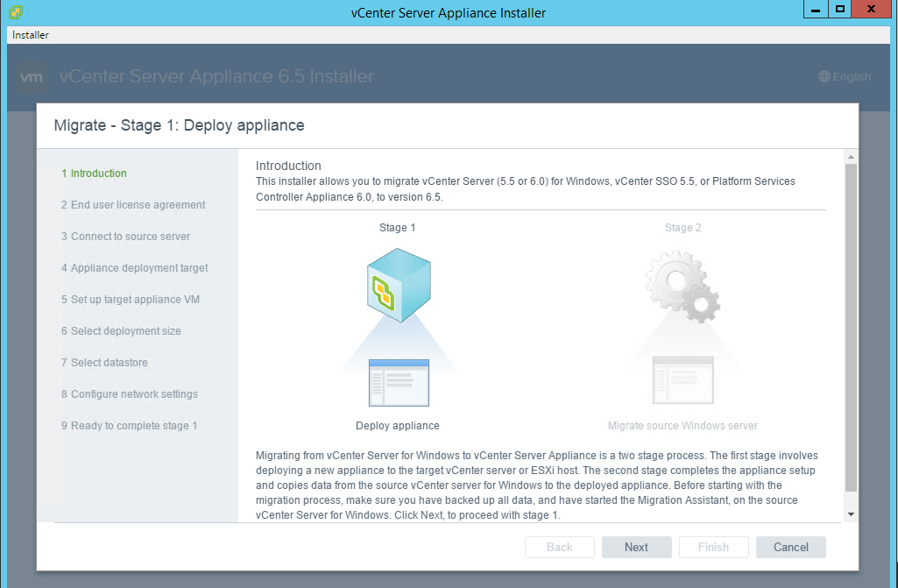Click the vCenter Server Appliance 6.5 Installer heading
This screenshot has height=588, width=898.
216,76
